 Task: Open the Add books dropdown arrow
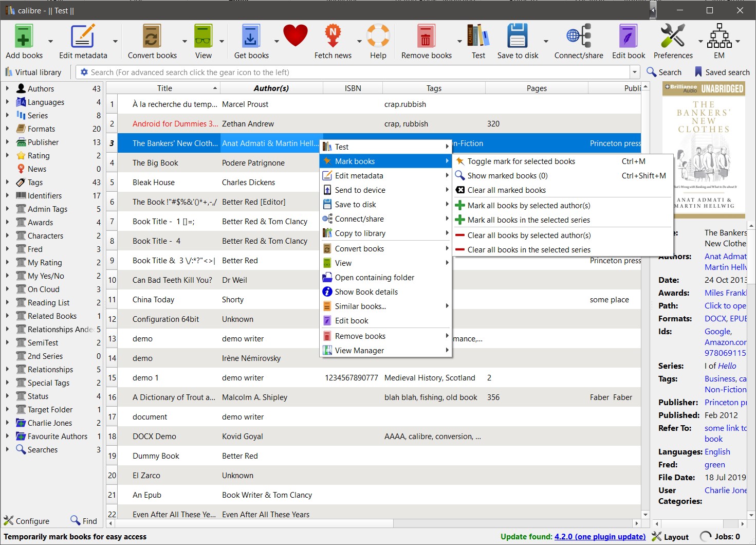[50, 41]
